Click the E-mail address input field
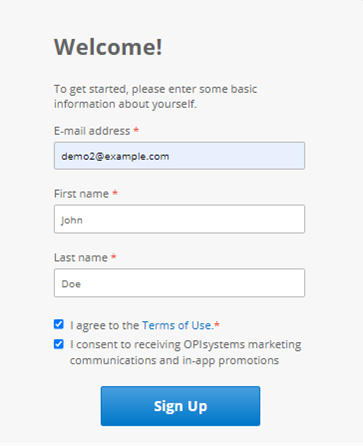 click(x=179, y=156)
